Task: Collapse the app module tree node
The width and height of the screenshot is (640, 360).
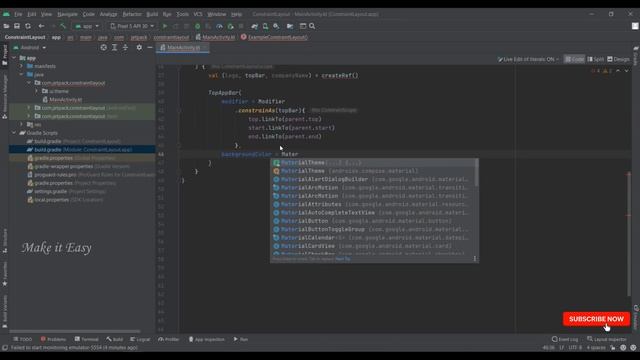Action: (14, 58)
